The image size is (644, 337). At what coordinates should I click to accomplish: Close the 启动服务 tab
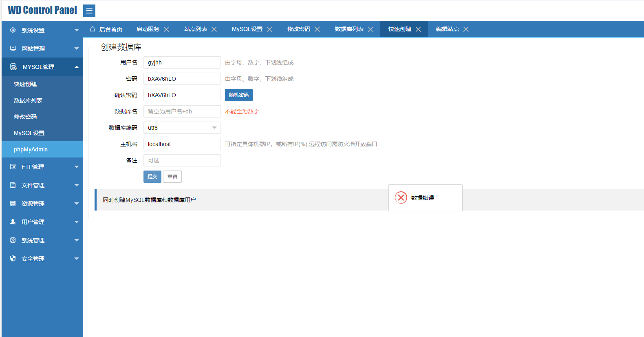click(x=166, y=29)
